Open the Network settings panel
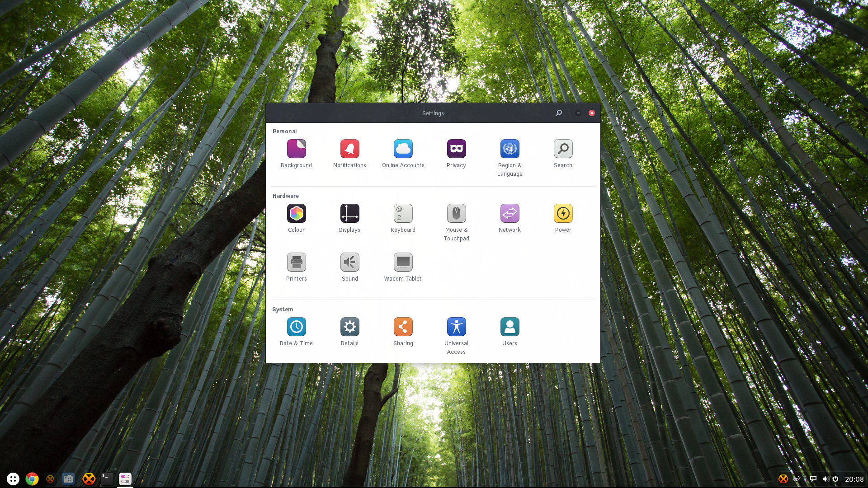This screenshot has height=488, width=868. (510, 213)
